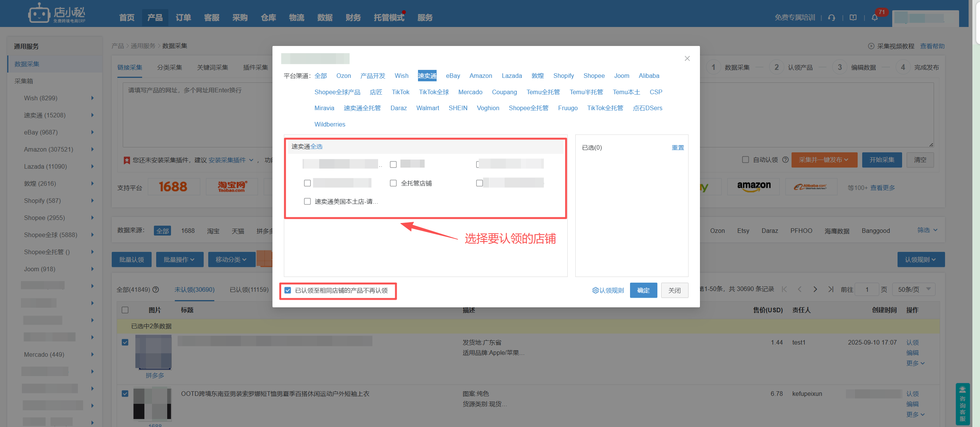Click 全选 for 速卖通 stores
The width and height of the screenshot is (980, 427).
[x=317, y=147]
